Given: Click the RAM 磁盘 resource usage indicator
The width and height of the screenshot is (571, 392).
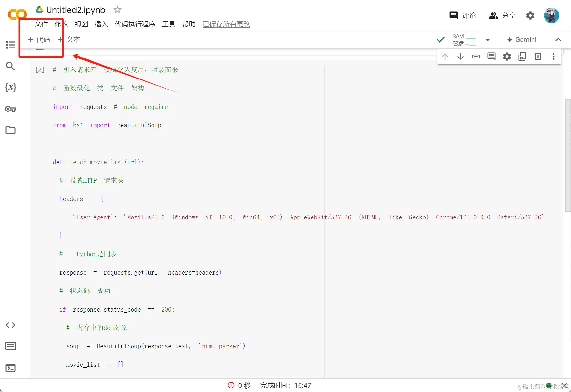Looking at the screenshot, I should pos(464,40).
